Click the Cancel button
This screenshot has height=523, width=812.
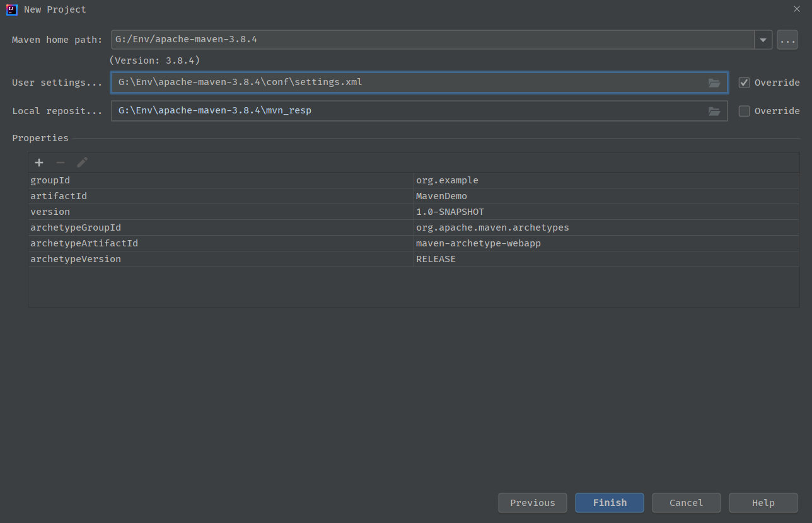[x=687, y=503]
